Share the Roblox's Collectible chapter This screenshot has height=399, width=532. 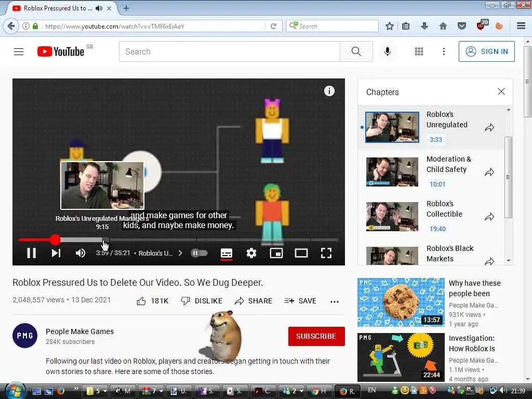[489, 217]
